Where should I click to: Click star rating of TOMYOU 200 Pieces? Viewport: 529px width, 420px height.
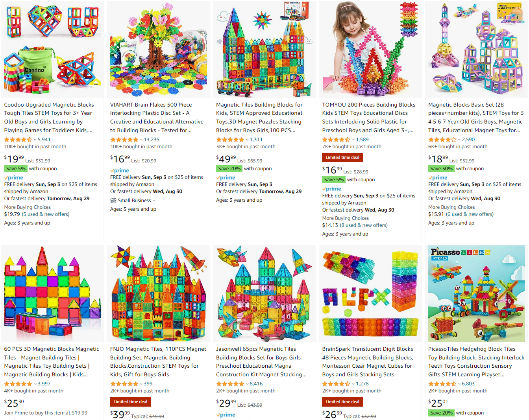click(x=336, y=140)
